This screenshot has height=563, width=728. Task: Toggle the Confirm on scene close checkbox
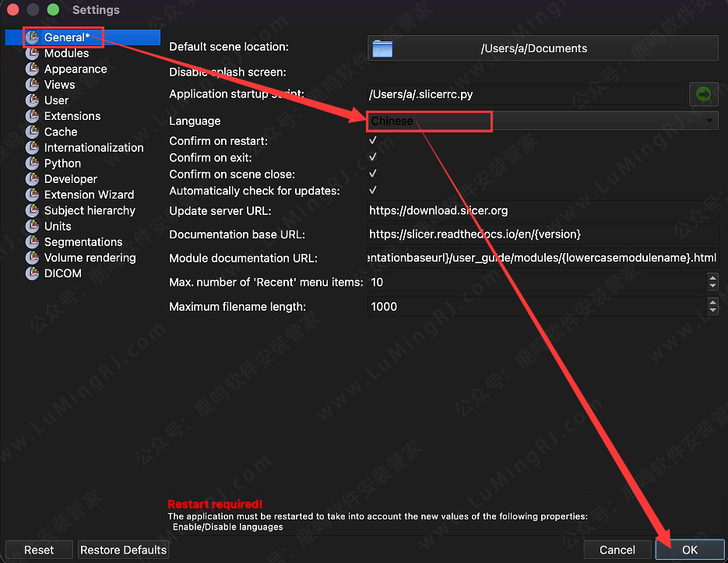pyautogui.click(x=373, y=174)
